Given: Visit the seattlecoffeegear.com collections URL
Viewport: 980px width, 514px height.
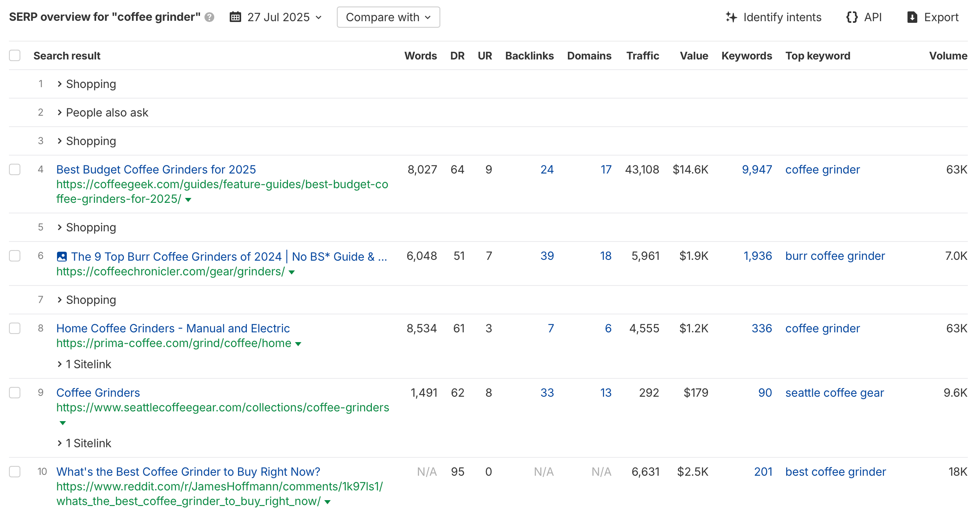Looking at the screenshot, I should coord(223,407).
